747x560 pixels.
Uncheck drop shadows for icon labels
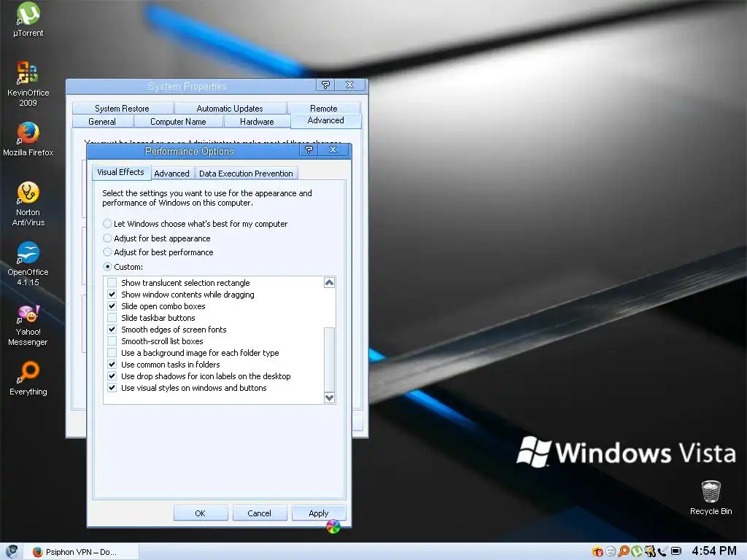click(x=112, y=376)
